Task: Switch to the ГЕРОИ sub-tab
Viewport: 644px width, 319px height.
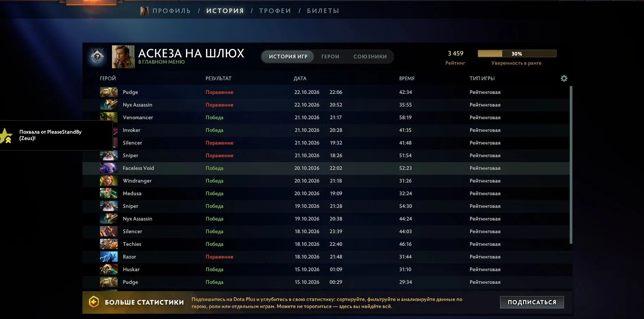Action: coord(330,57)
